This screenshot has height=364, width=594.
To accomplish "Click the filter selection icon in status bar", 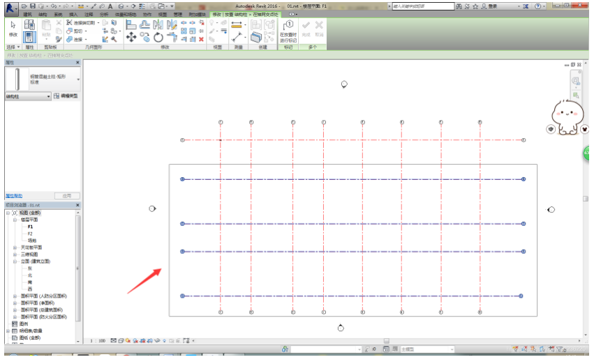I will click(x=560, y=349).
